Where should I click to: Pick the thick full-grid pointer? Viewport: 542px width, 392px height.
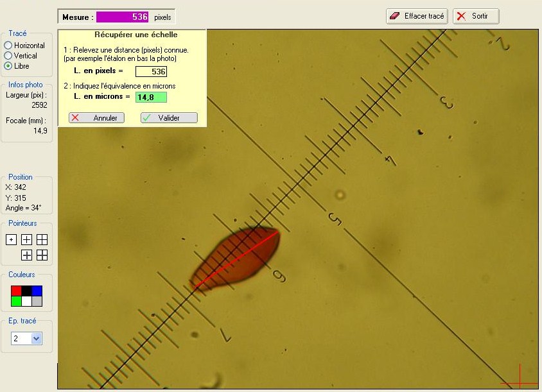(42, 255)
